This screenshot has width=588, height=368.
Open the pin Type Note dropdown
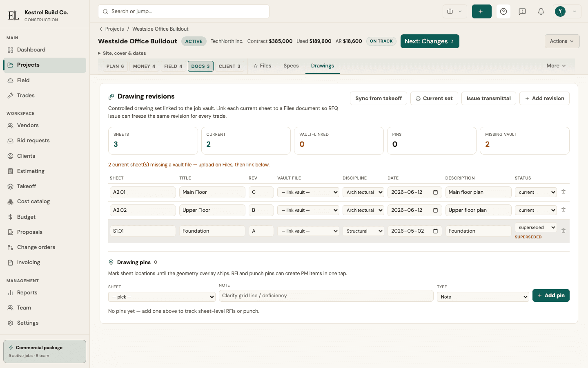tap(483, 297)
